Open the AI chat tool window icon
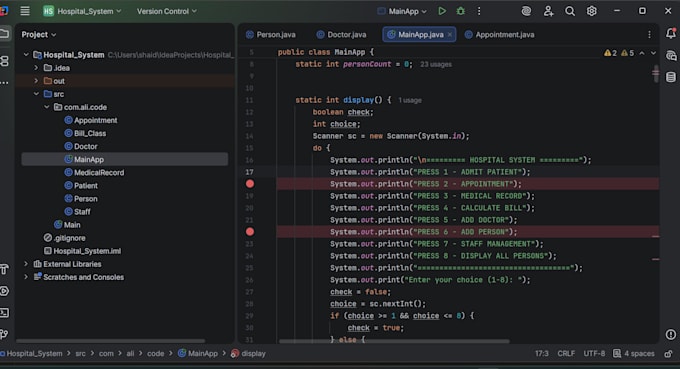 670,56
